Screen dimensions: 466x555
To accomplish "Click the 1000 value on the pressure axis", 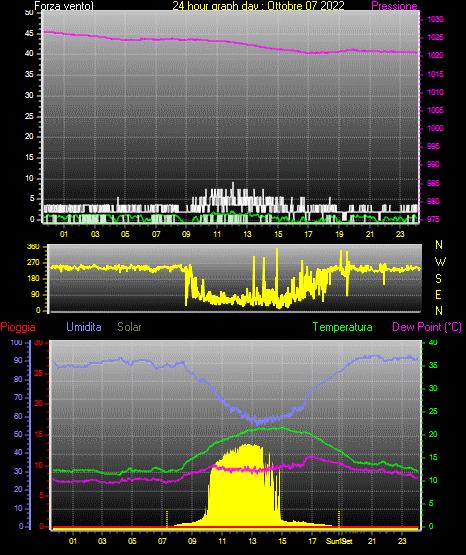I will [x=435, y=128].
